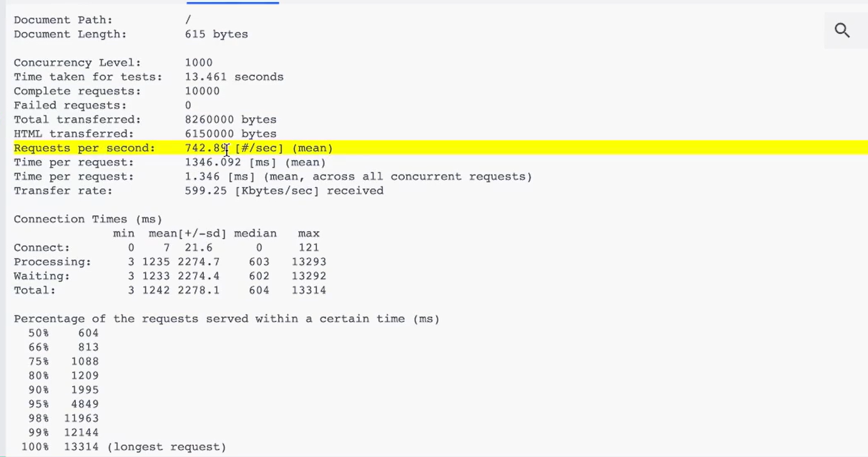
Task: Click the highlighted Requests per second line
Action: (x=439, y=148)
